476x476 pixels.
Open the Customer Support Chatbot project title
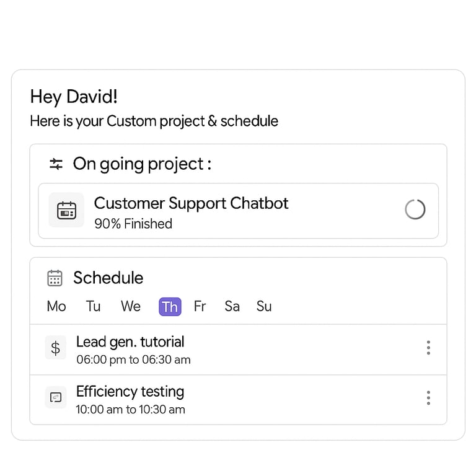191,203
